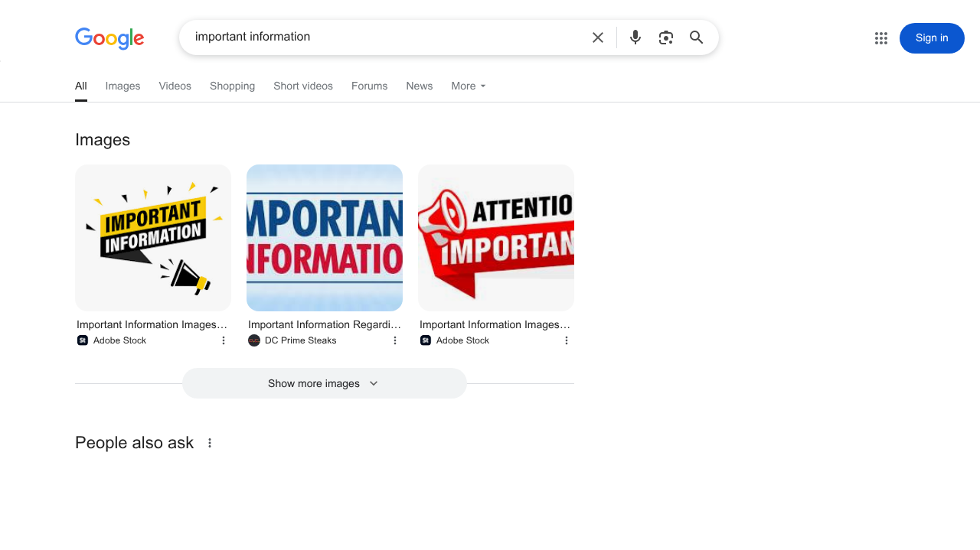The height and width of the screenshot is (550, 980).
Task: Switch to the Shopping tab
Action: click(x=232, y=86)
